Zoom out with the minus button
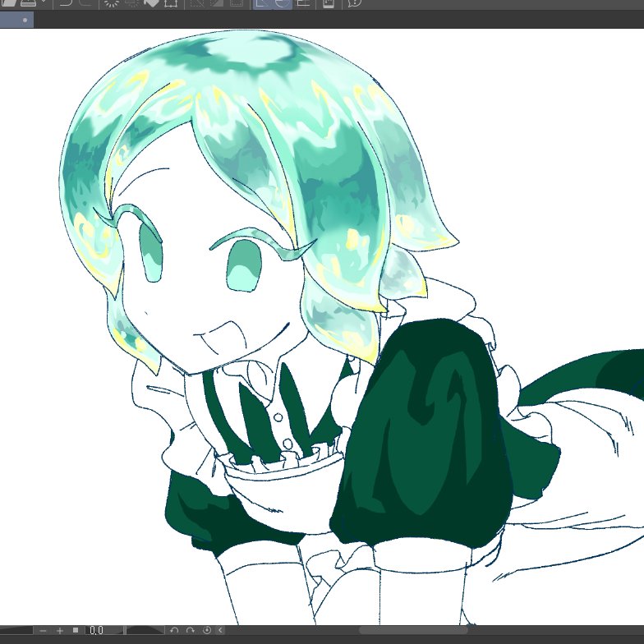The image size is (644, 644). click(43, 631)
